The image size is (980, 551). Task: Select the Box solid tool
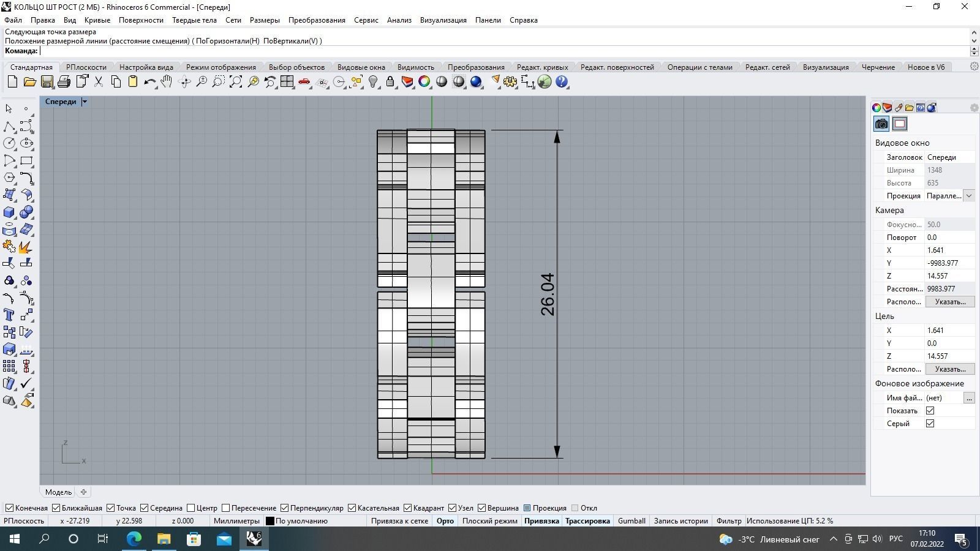(9, 212)
